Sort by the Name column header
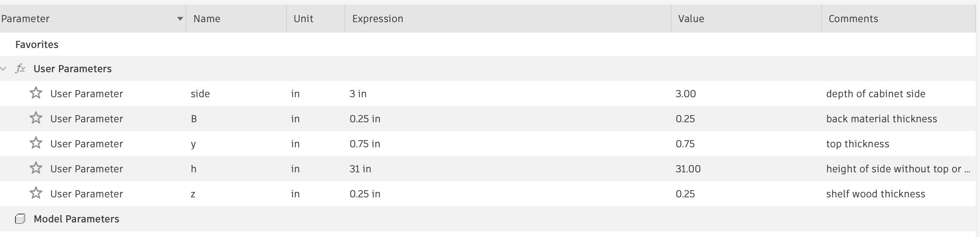 [x=207, y=19]
